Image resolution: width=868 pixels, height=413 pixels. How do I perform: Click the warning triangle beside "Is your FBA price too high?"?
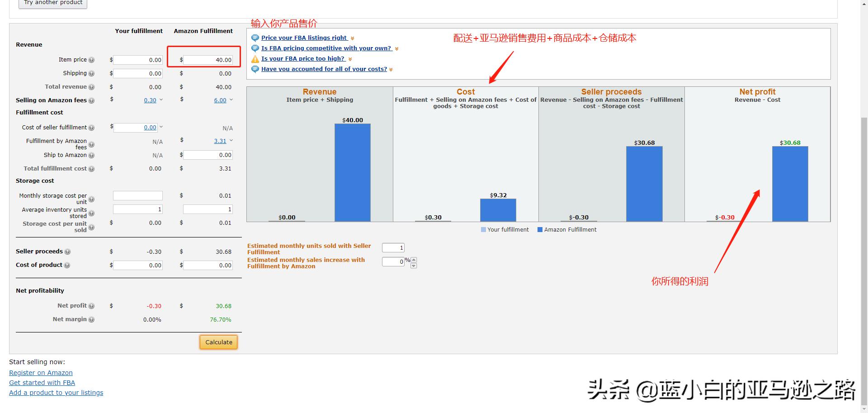[x=255, y=58]
